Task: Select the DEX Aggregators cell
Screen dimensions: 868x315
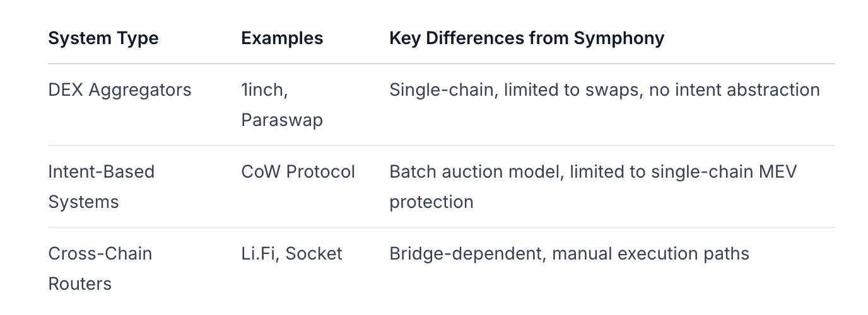Action: pos(119,90)
